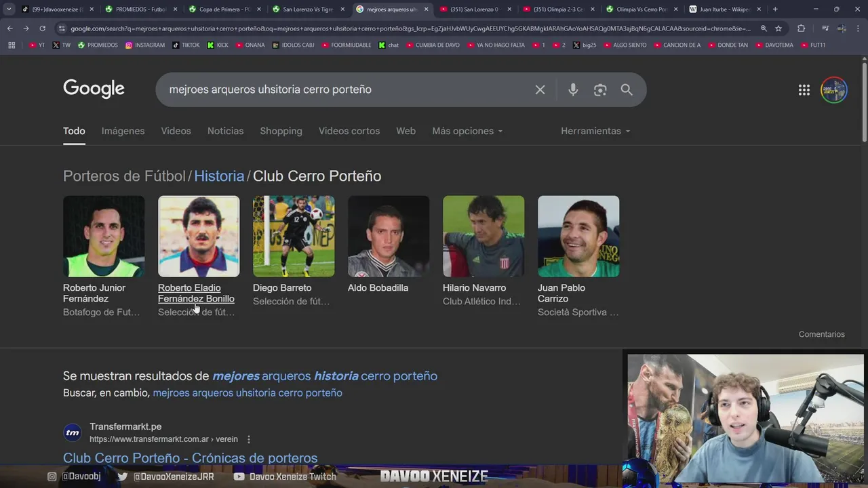
Task: Click the Comentarios feedback link
Action: point(822,334)
